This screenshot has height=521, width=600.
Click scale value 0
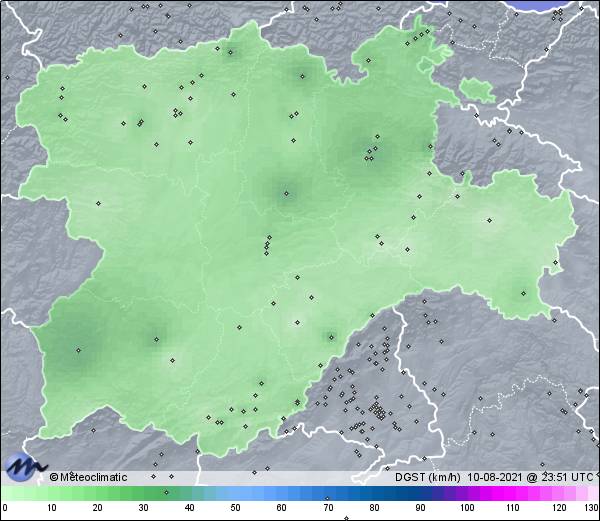click(5, 508)
